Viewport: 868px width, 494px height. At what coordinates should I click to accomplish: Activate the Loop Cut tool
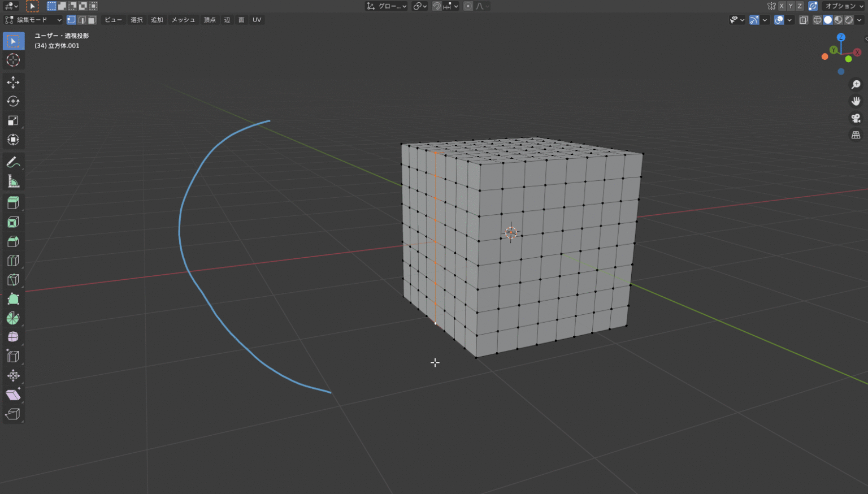coord(13,260)
